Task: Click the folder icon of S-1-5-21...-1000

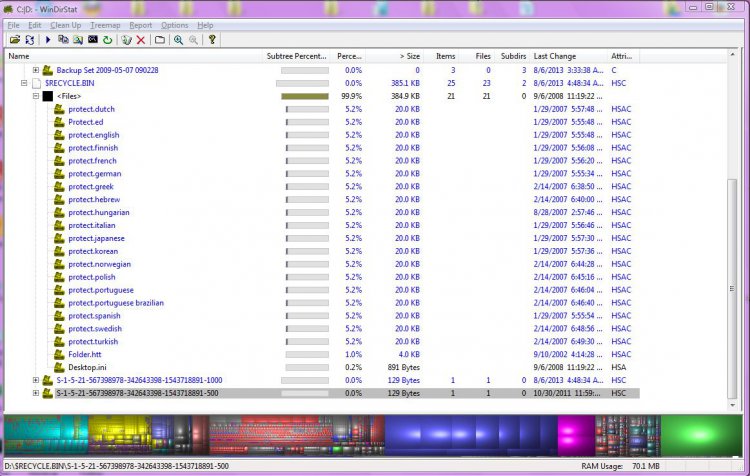Action: point(47,380)
